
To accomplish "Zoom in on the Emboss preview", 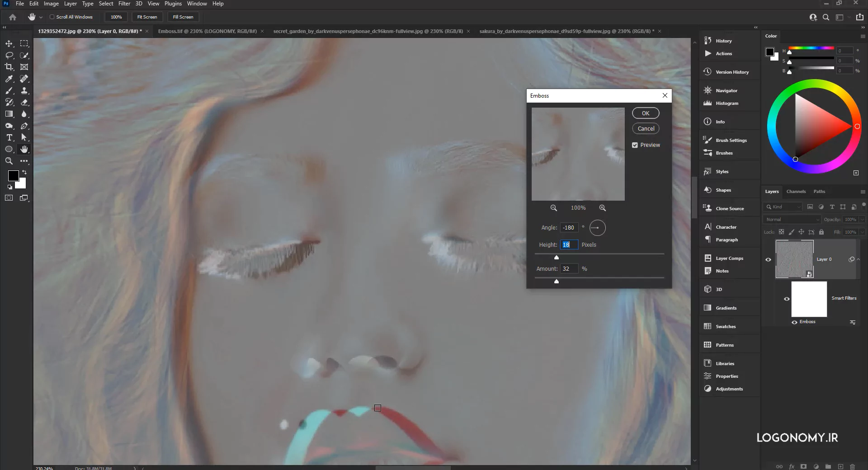I will (x=603, y=208).
